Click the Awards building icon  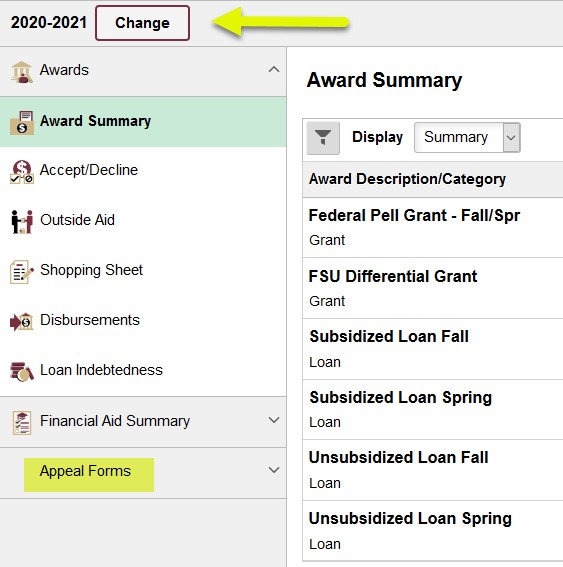point(22,72)
